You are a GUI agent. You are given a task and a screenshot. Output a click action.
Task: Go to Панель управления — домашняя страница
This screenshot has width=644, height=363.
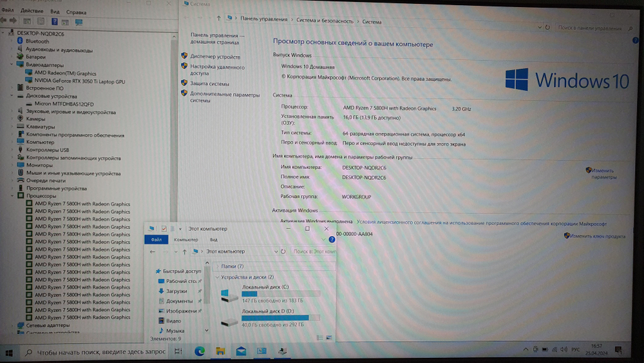(217, 39)
